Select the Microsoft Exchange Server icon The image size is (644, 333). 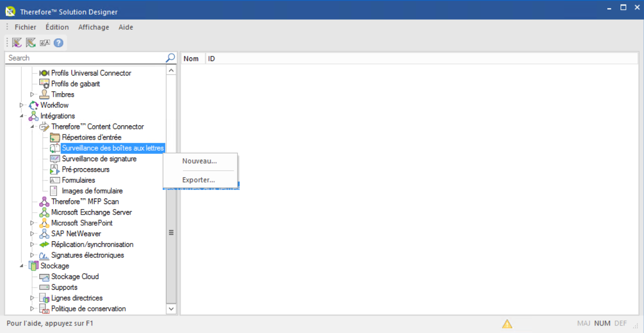pos(44,212)
